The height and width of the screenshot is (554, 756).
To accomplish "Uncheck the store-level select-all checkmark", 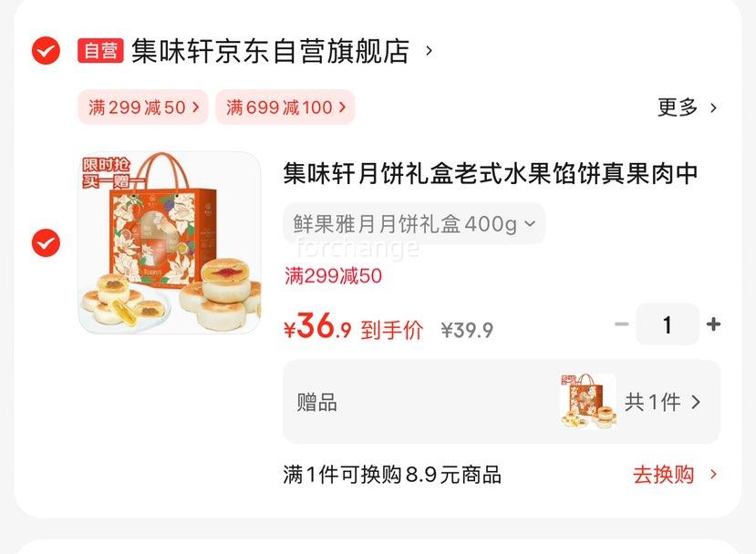I will pyautogui.click(x=46, y=51).
